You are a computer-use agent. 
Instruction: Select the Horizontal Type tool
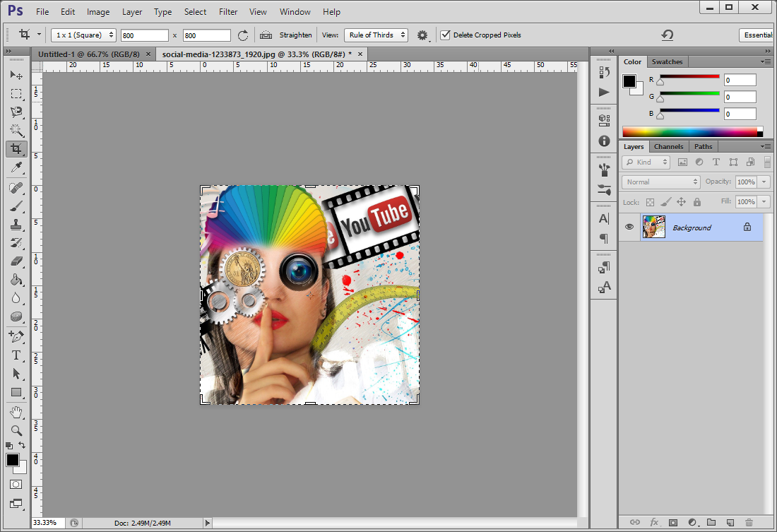point(16,355)
